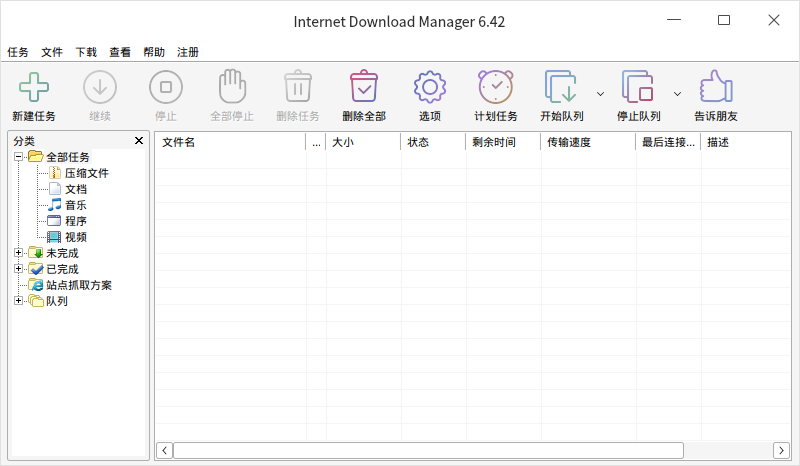Expand the 已完成 tree node

coord(18,269)
